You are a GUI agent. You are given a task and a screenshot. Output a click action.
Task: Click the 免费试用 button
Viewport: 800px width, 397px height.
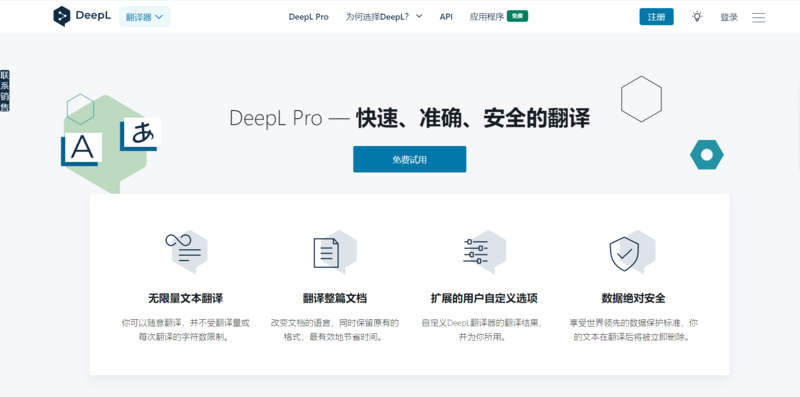pyautogui.click(x=409, y=159)
